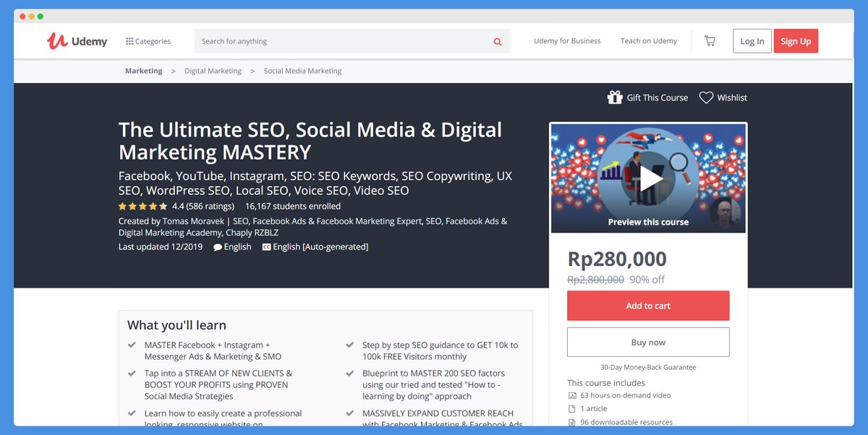
Task: Click the English speech bubble icon
Action: (218, 247)
